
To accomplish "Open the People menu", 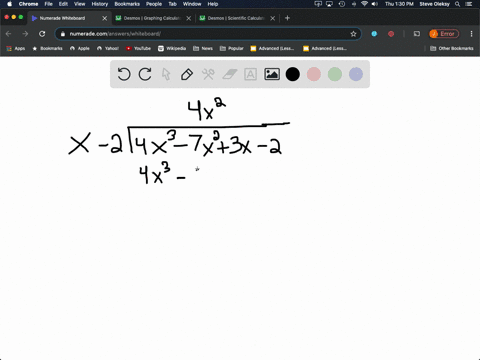I will (x=154, y=4).
